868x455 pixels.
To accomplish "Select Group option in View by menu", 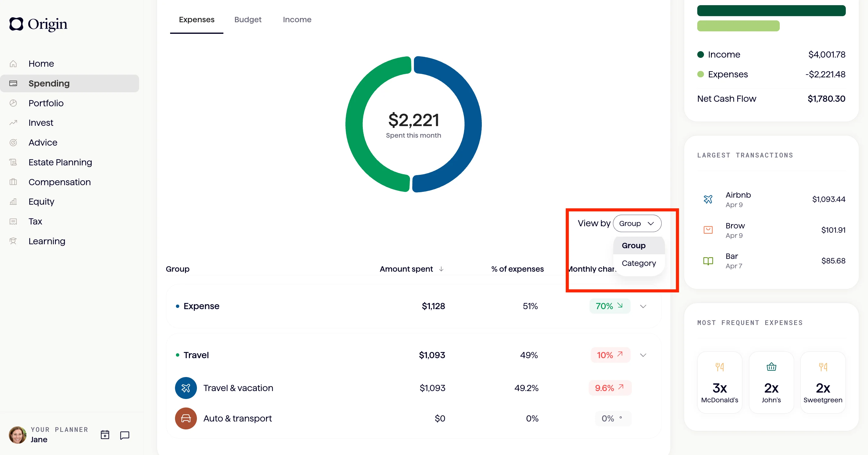I will pyautogui.click(x=633, y=245).
